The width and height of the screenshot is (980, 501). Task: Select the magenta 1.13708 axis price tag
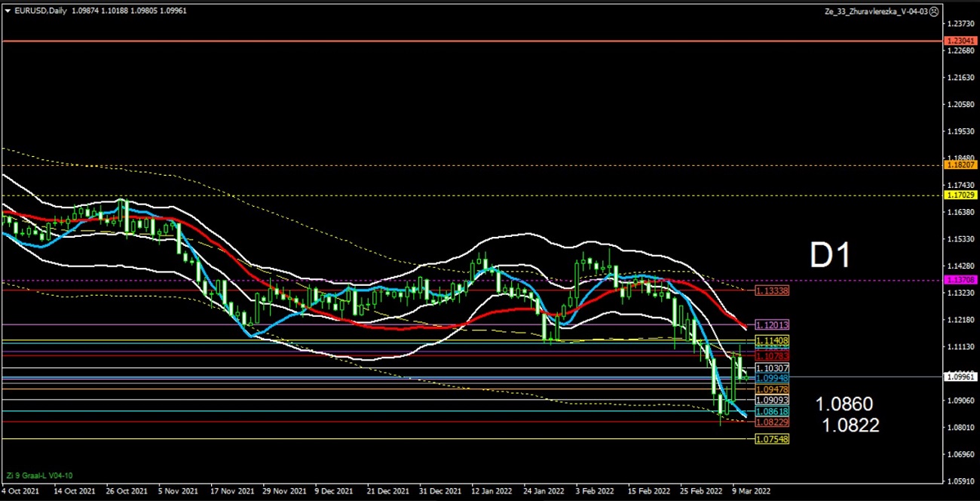pyautogui.click(x=960, y=279)
